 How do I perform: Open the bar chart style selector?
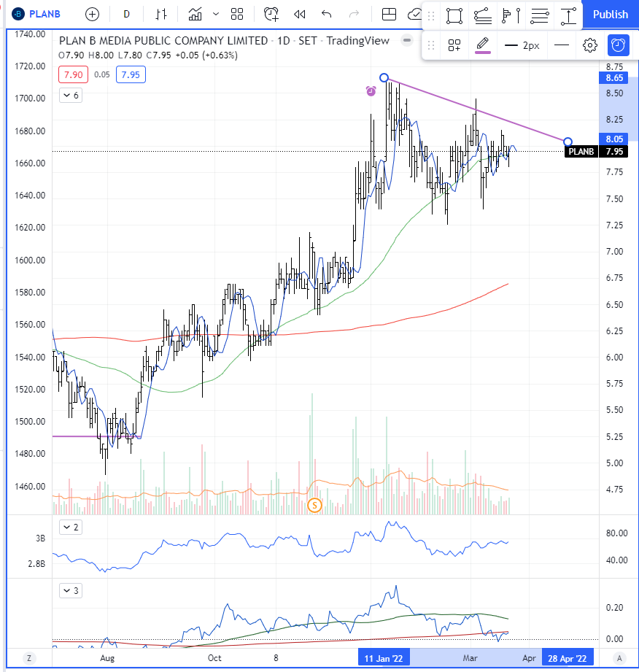pyautogui.click(x=161, y=15)
